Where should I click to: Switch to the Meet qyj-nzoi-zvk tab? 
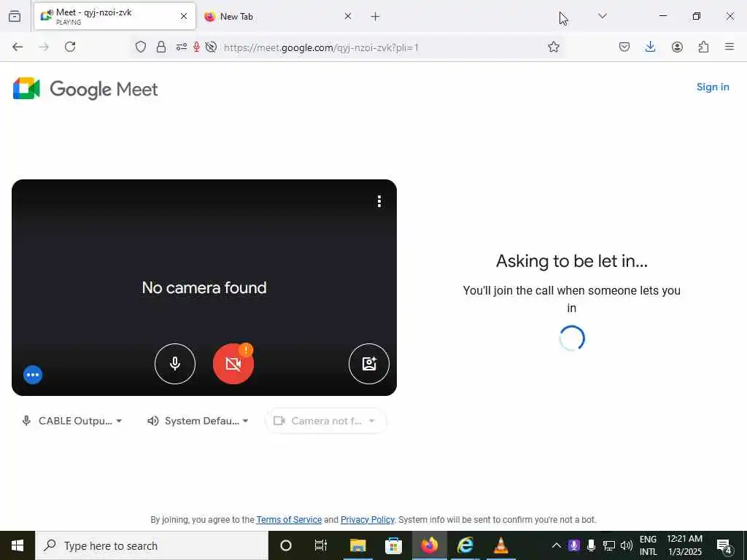[115, 16]
